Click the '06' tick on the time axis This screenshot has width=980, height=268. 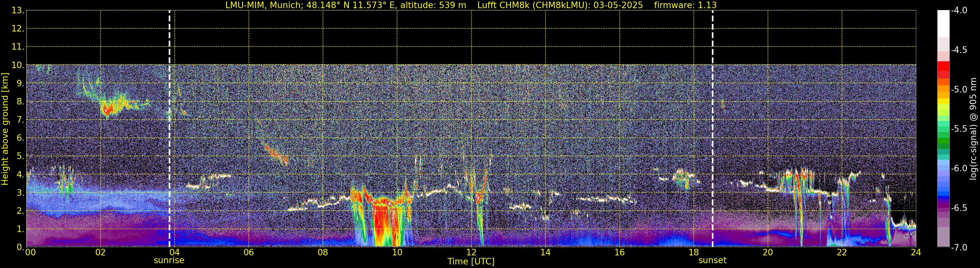(x=248, y=252)
